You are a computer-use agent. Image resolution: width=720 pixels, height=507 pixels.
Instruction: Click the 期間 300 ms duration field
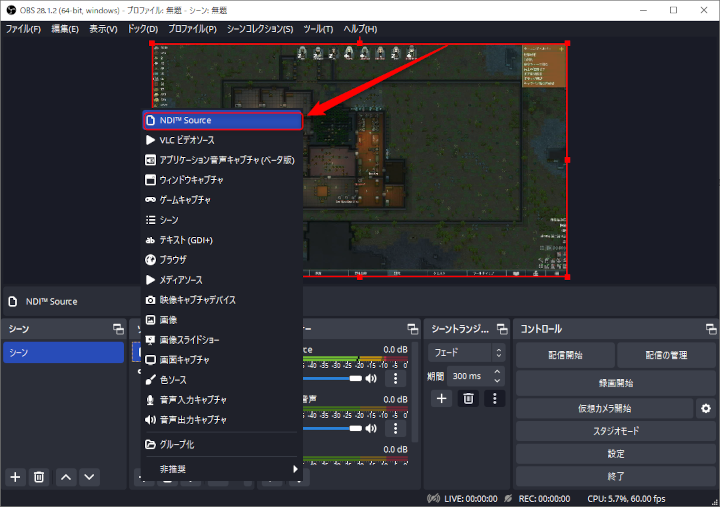point(476,376)
